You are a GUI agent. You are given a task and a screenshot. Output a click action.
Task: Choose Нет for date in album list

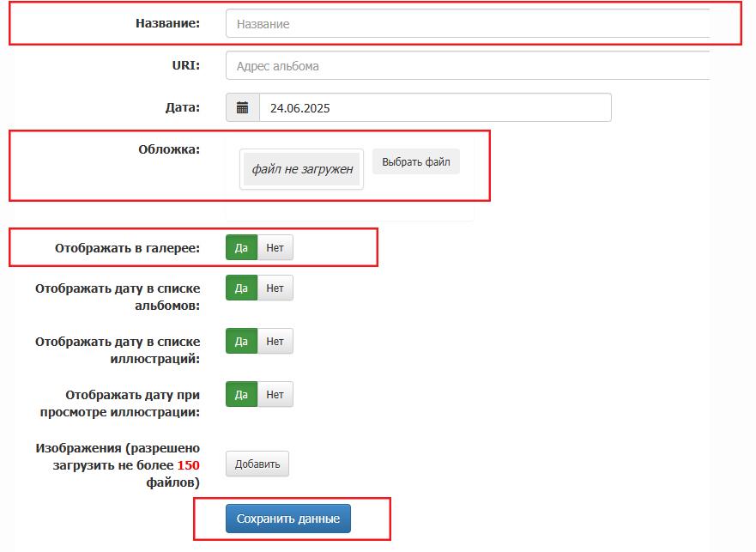[275, 288]
